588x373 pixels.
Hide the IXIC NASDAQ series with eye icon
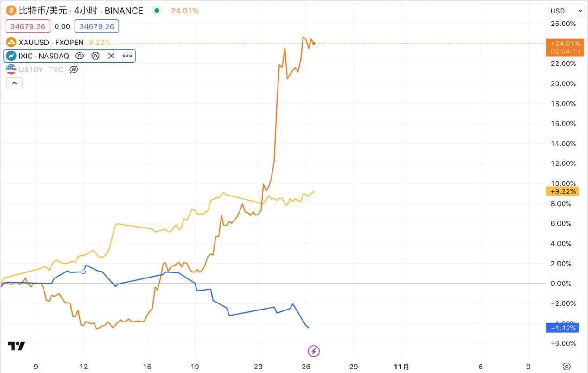[79, 56]
